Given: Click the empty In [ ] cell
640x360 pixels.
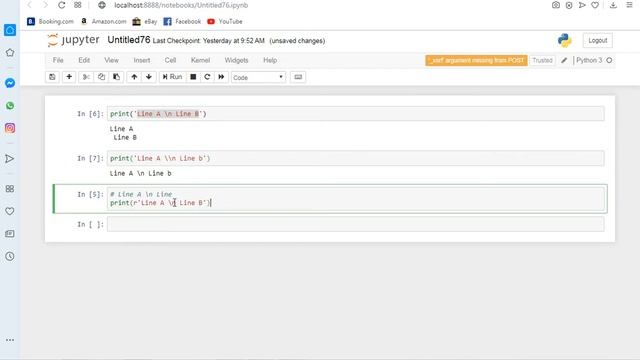Looking at the screenshot, I should coord(356,224).
